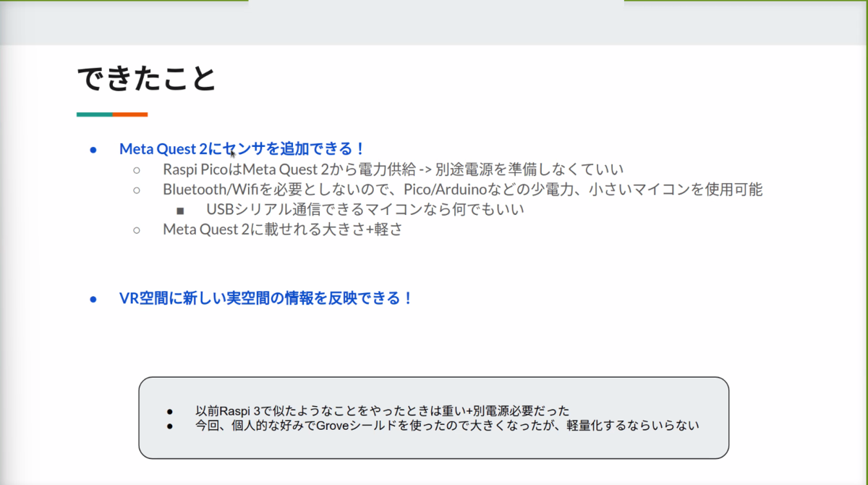Viewport: 868px width, 485px height.
Task: Click the slide title できたこと
Action: click(147, 79)
